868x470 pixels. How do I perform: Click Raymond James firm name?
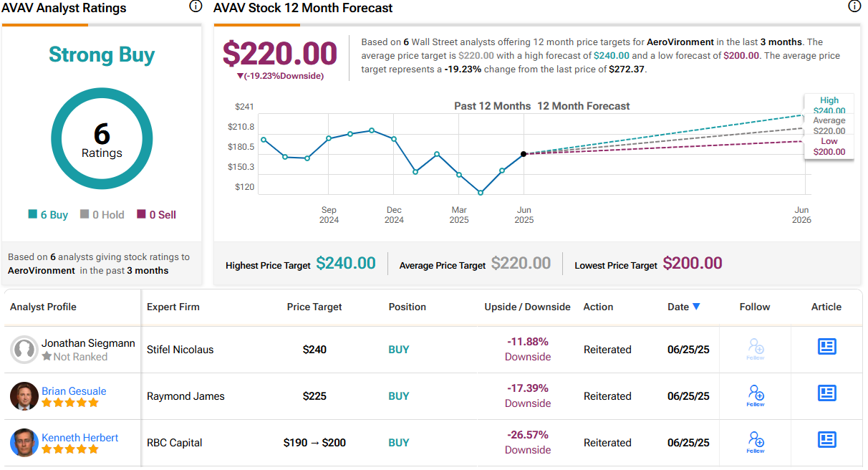click(185, 396)
